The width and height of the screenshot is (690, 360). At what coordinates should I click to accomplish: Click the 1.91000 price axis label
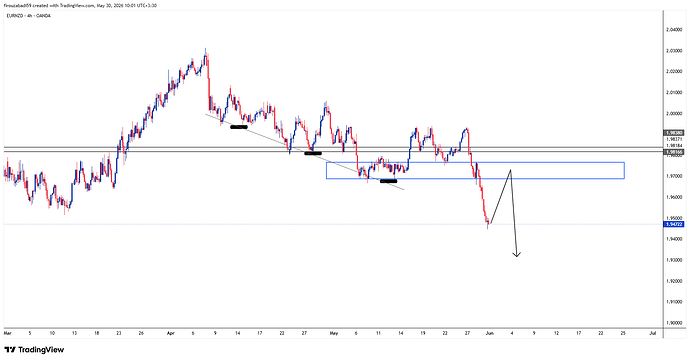click(x=674, y=302)
